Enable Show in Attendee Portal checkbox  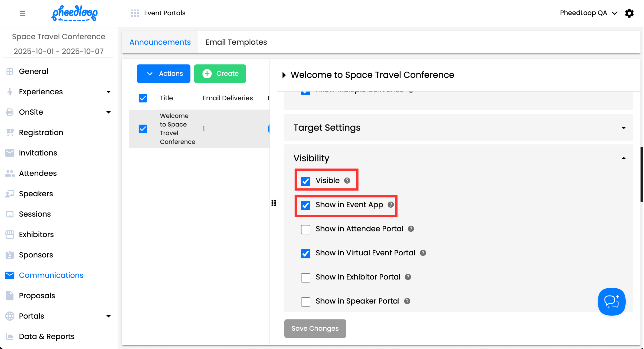coord(306,229)
